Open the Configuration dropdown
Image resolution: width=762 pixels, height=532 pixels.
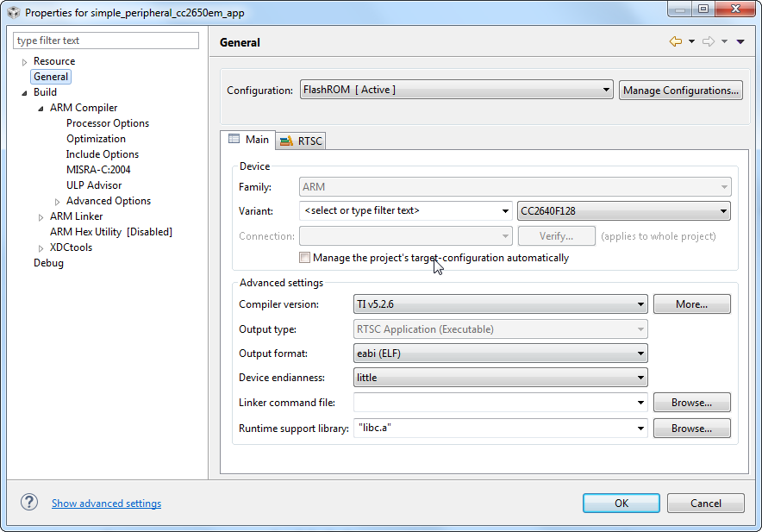[457, 90]
